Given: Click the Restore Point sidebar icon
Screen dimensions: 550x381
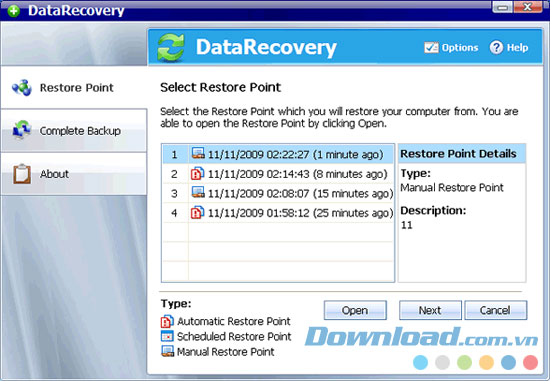Looking at the screenshot, I should click(x=22, y=87).
